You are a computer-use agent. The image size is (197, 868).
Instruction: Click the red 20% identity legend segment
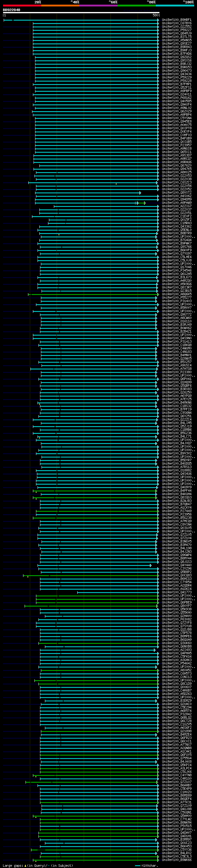tap(22, 6)
